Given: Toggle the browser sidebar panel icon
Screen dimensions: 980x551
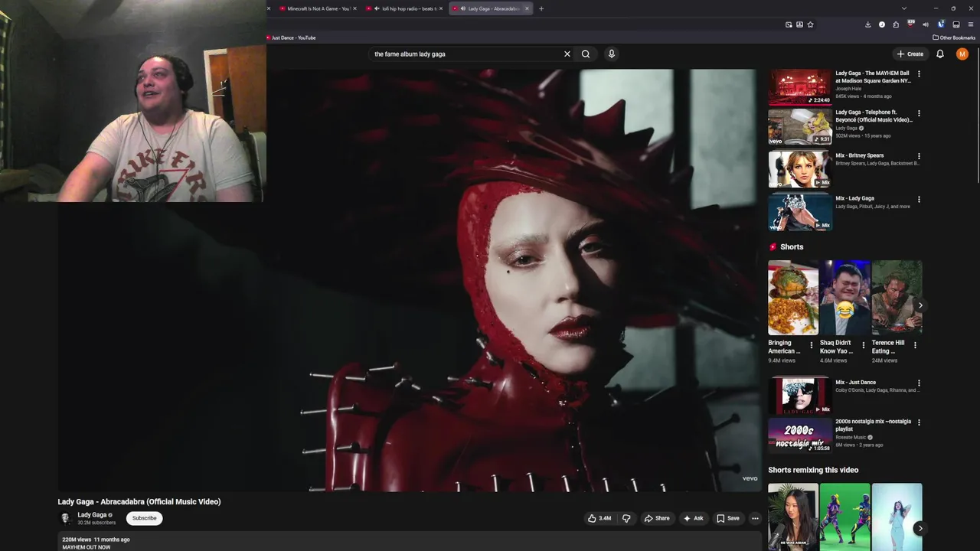Looking at the screenshot, I should click(956, 24).
